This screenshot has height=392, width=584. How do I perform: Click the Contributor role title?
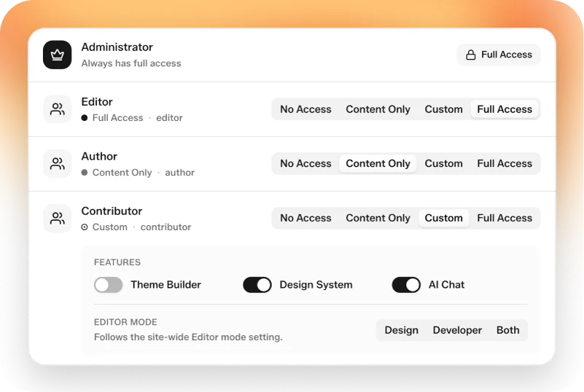click(112, 211)
